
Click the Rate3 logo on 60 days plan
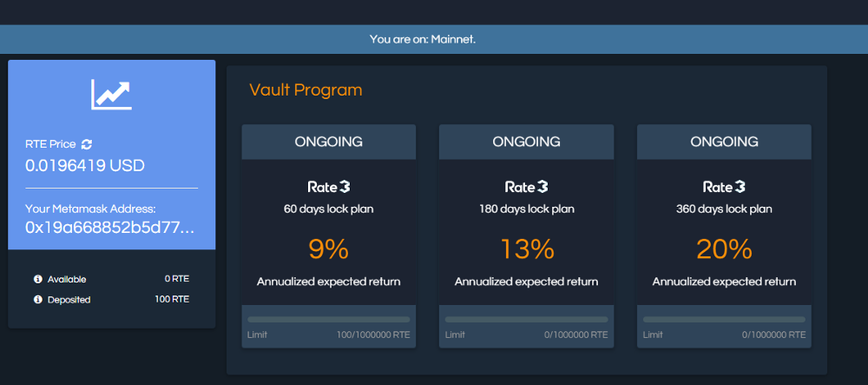point(329,187)
